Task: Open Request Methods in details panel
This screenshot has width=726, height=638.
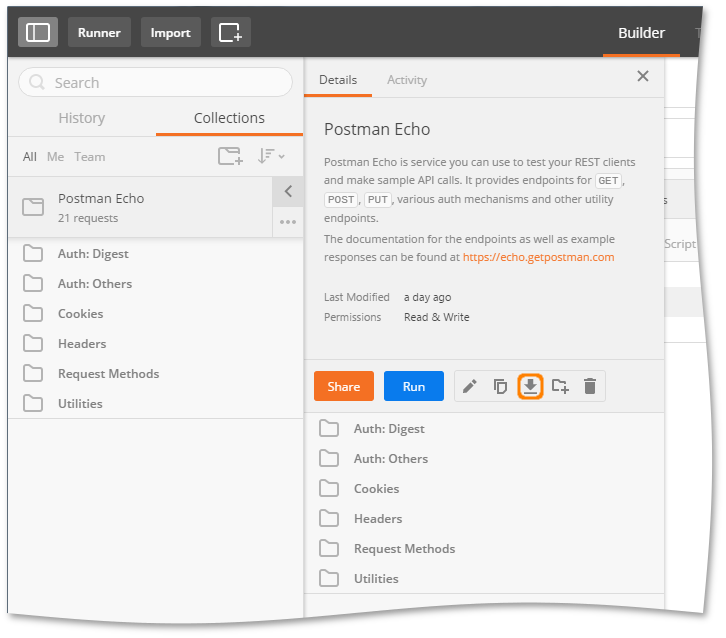Action: pos(484,549)
